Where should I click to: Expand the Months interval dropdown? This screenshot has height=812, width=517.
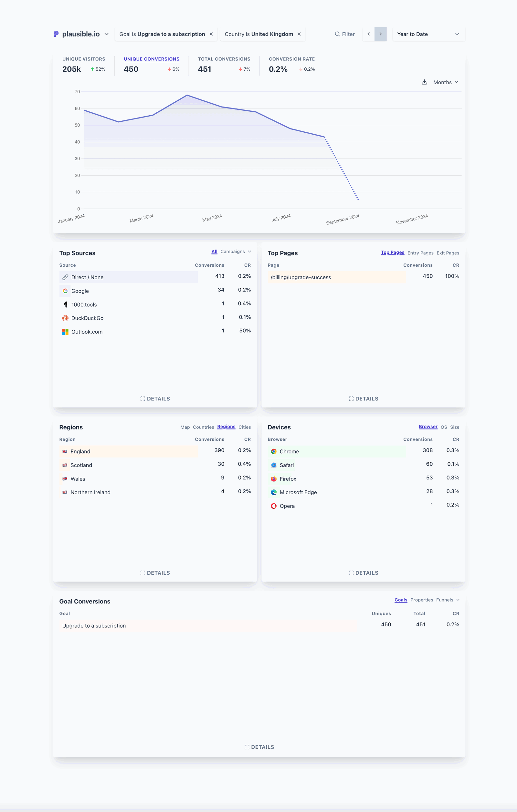point(446,82)
